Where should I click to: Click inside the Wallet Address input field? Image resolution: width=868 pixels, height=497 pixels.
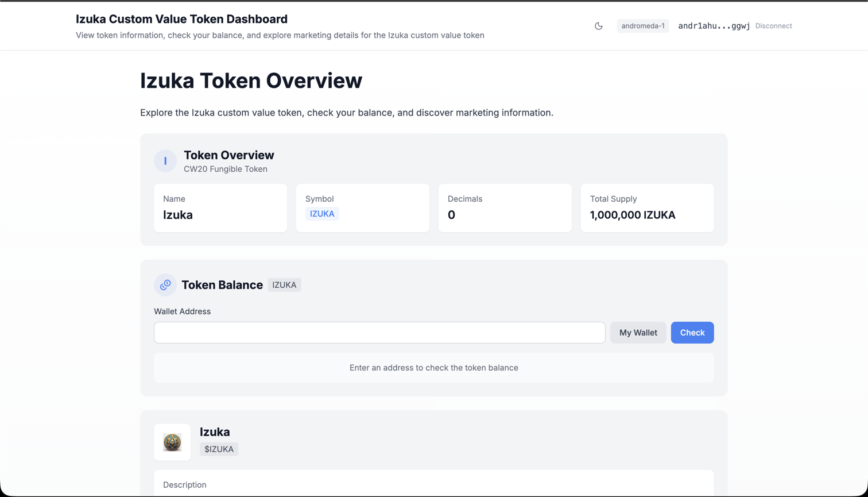[379, 332]
